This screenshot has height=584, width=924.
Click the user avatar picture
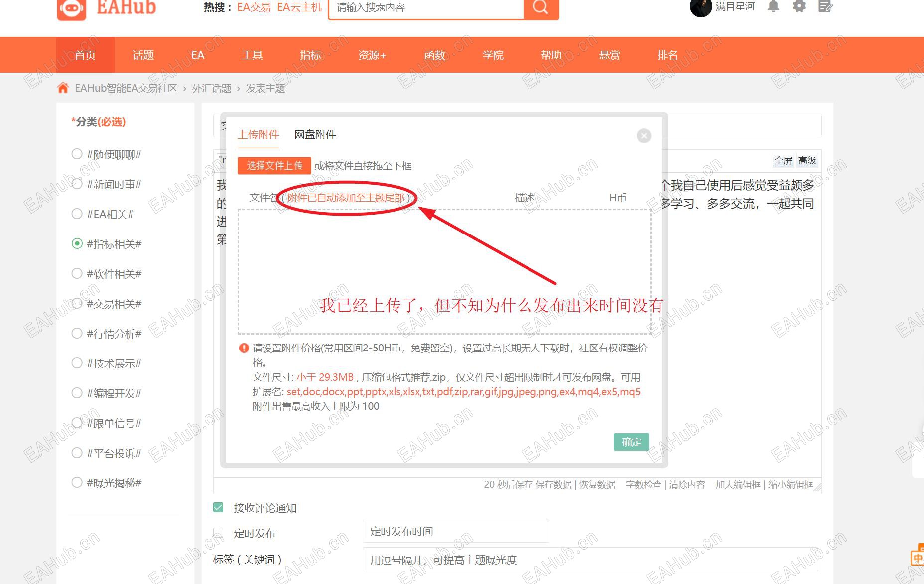click(x=700, y=7)
